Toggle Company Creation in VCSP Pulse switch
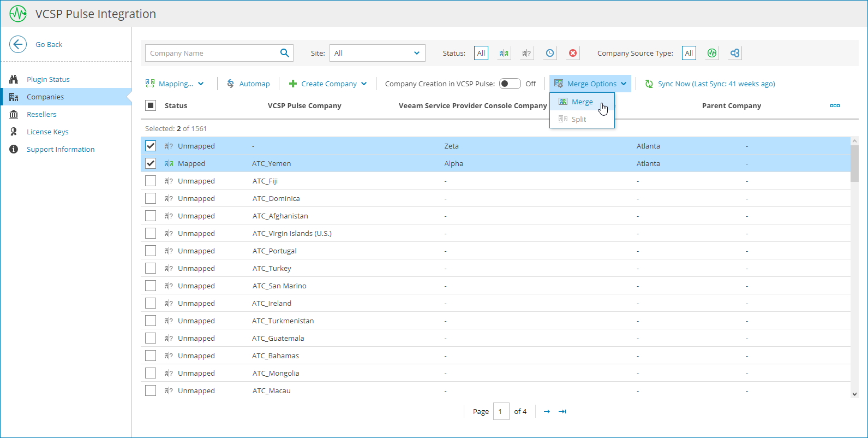 click(510, 84)
